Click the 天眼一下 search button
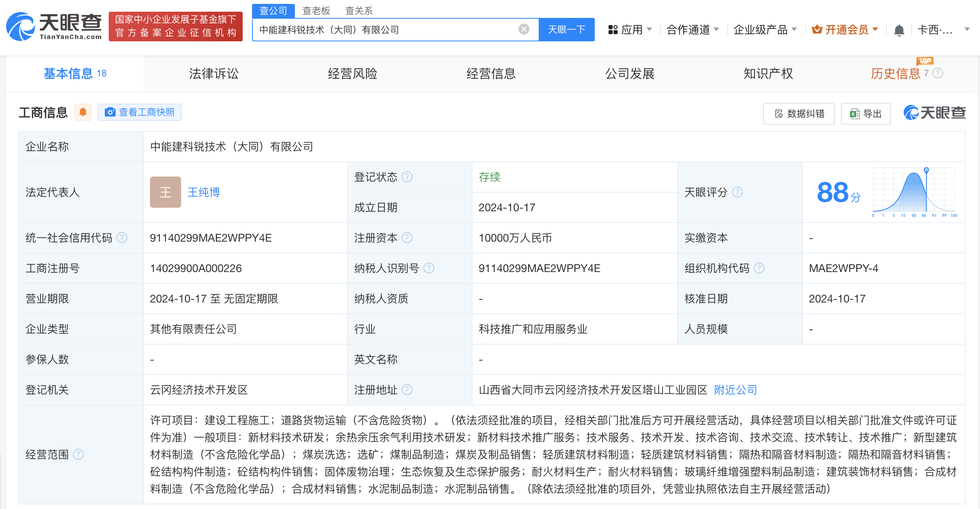This screenshot has width=980, height=509. [566, 29]
